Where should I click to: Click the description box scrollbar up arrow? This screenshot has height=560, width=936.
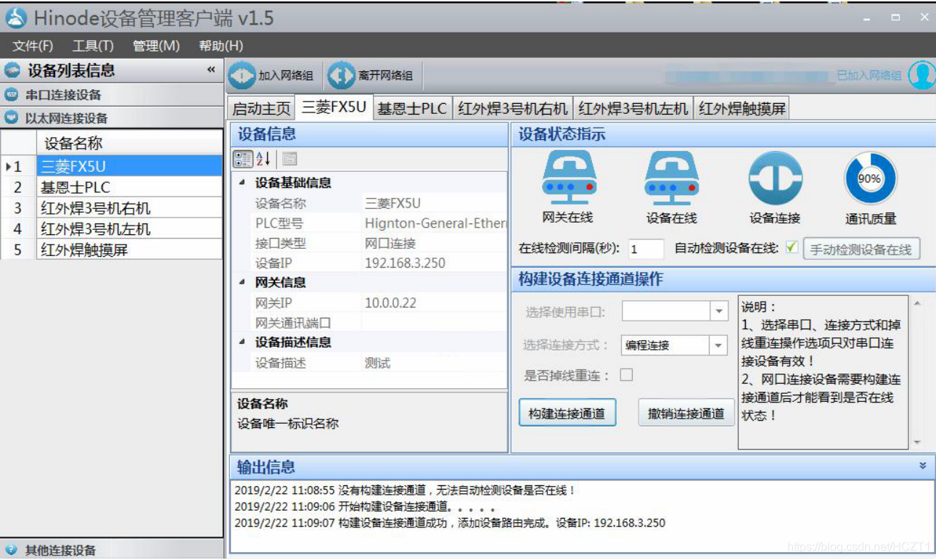(x=917, y=302)
